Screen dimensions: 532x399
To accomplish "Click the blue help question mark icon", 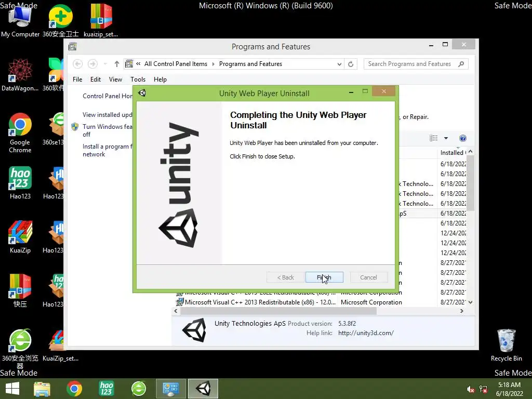I will (463, 138).
